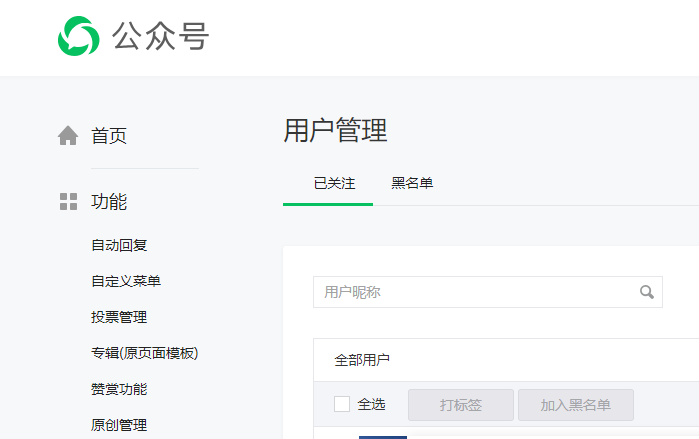This screenshot has width=699, height=439.
Task: Open 自定义菜单 settings
Action: (x=126, y=281)
